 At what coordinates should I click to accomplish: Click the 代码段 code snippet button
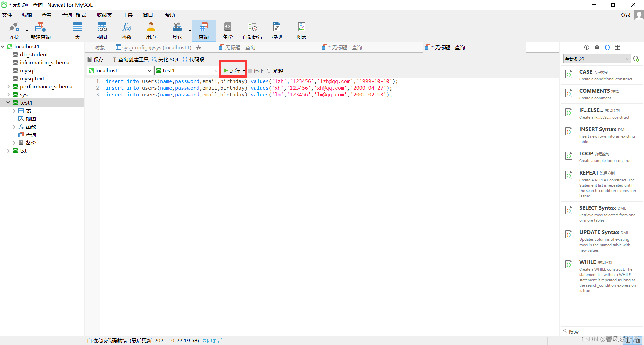(194, 59)
